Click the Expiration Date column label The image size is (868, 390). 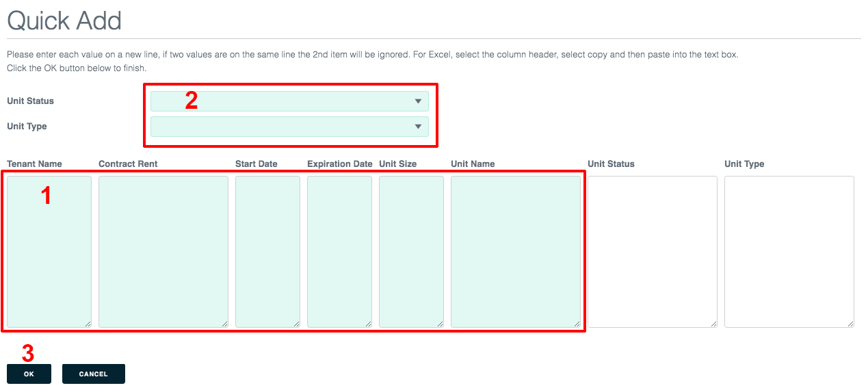(340, 164)
